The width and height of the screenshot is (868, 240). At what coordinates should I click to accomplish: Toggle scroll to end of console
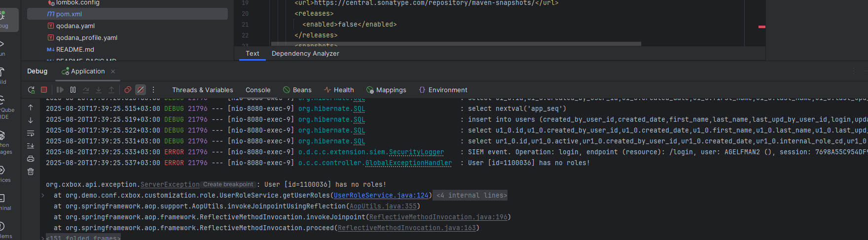31,146
